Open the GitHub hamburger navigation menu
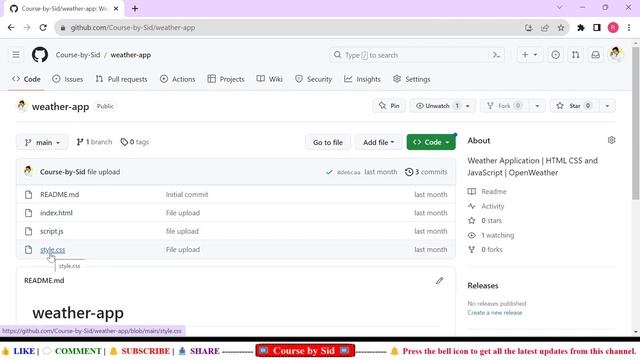Viewport: 640px width, 360px height. 16,55
